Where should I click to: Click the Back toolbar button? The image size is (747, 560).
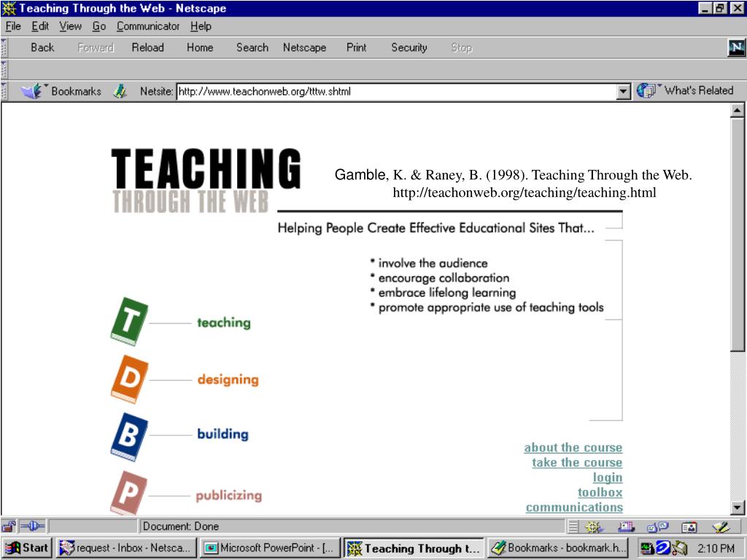[42, 47]
